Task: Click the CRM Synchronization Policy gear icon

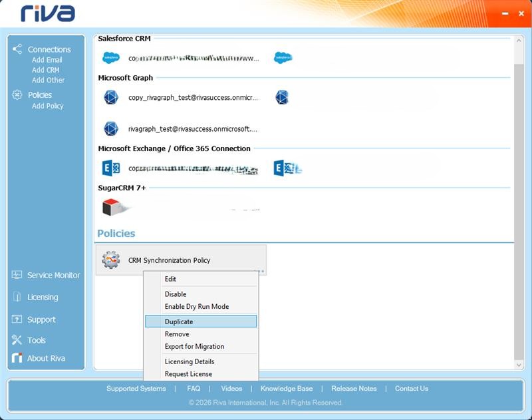Action: (x=111, y=260)
